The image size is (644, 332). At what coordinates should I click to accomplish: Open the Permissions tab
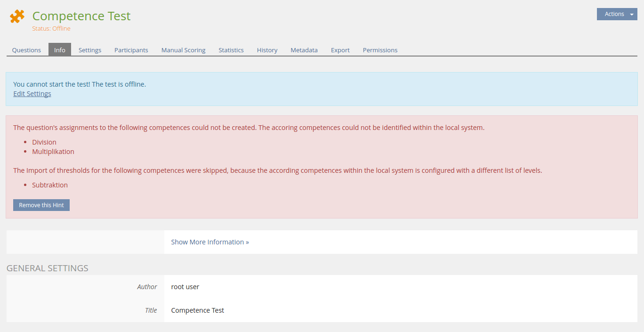(x=380, y=50)
